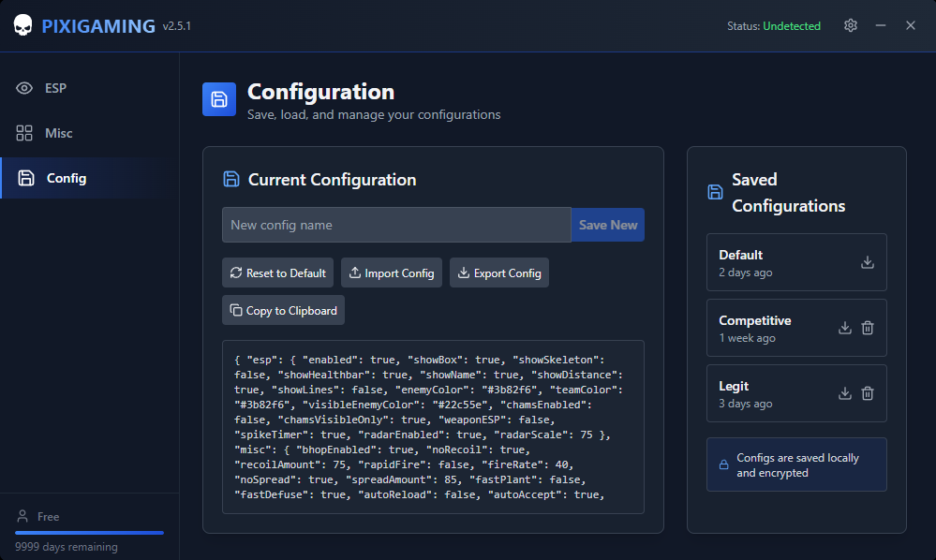
Task: Click the "1 week ago" timestamp
Action: point(748,338)
